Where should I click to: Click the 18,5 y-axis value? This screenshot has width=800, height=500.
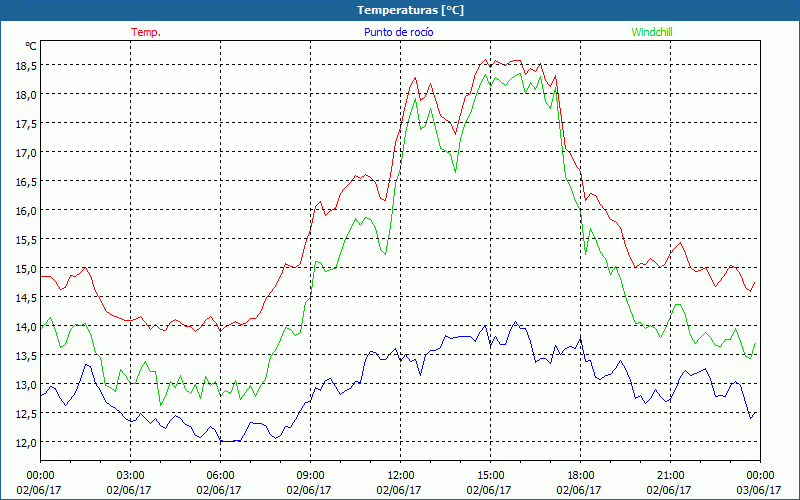point(25,66)
